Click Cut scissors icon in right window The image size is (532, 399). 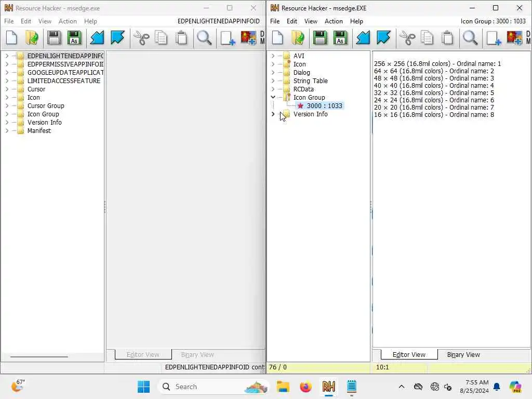coord(407,37)
